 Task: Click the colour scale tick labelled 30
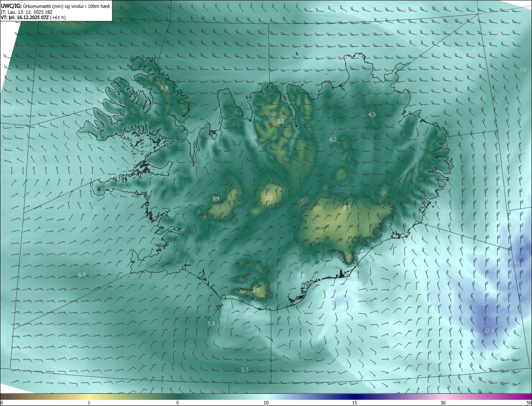pos(443,403)
